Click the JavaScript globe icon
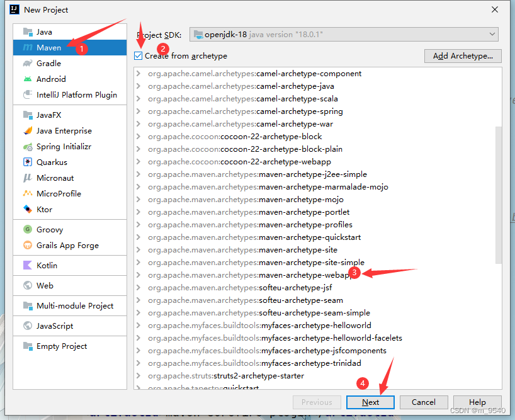The width and height of the screenshot is (515, 420). (x=28, y=326)
